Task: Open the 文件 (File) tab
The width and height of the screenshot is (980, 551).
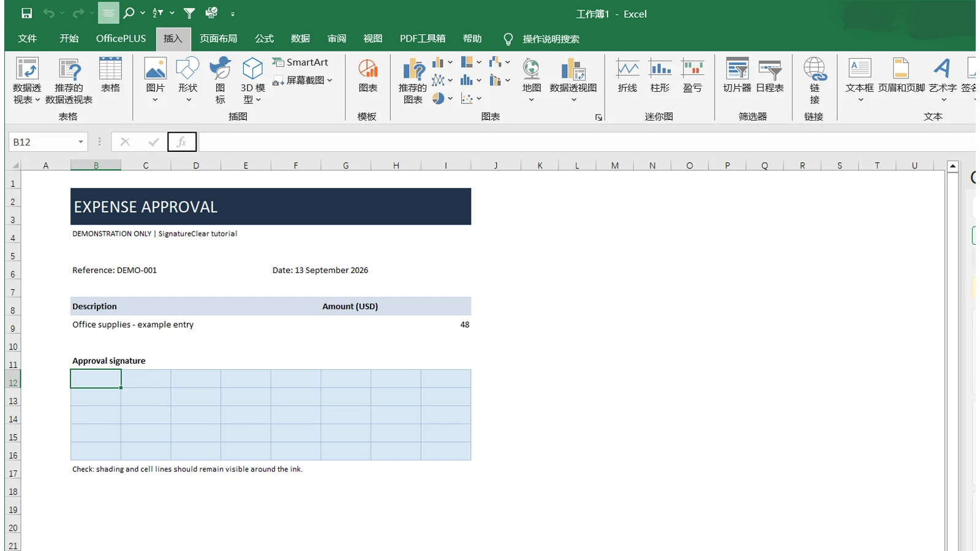Action: 28,39
